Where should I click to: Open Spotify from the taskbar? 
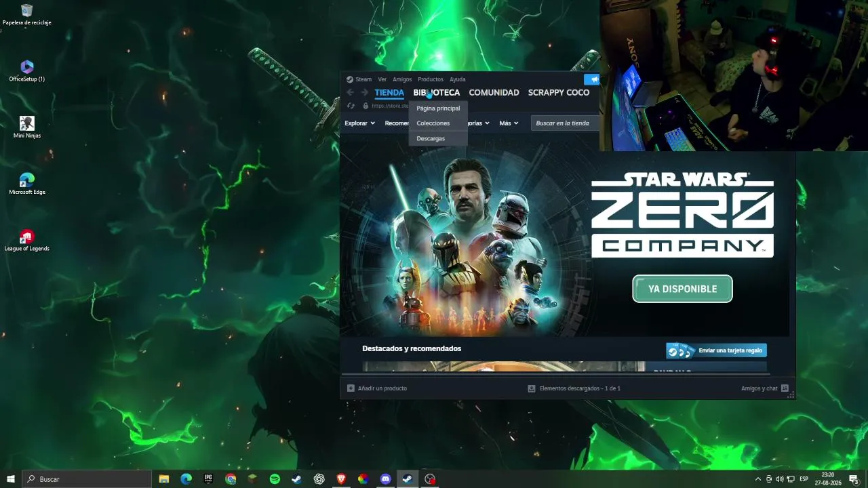coord(275,479)
